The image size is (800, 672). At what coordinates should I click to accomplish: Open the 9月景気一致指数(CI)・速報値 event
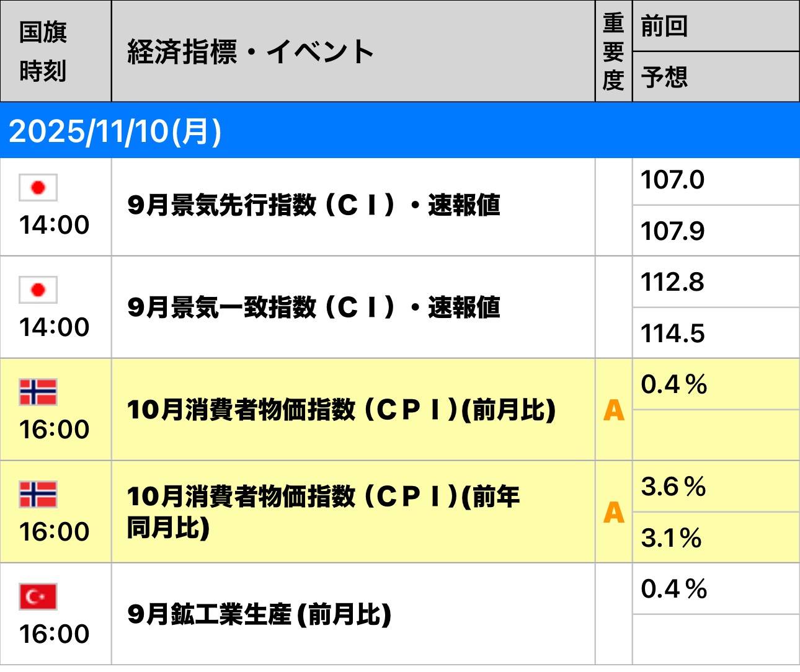(x=313, y=307)
